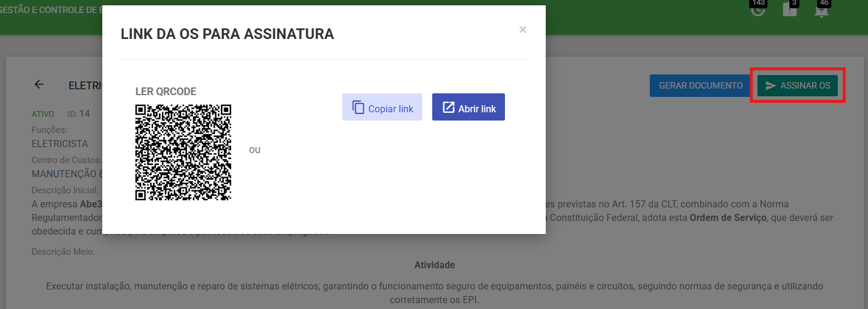Open the alert icon with badge 3
The width and height of the screenshot is (868, 309).
[790, 9]
